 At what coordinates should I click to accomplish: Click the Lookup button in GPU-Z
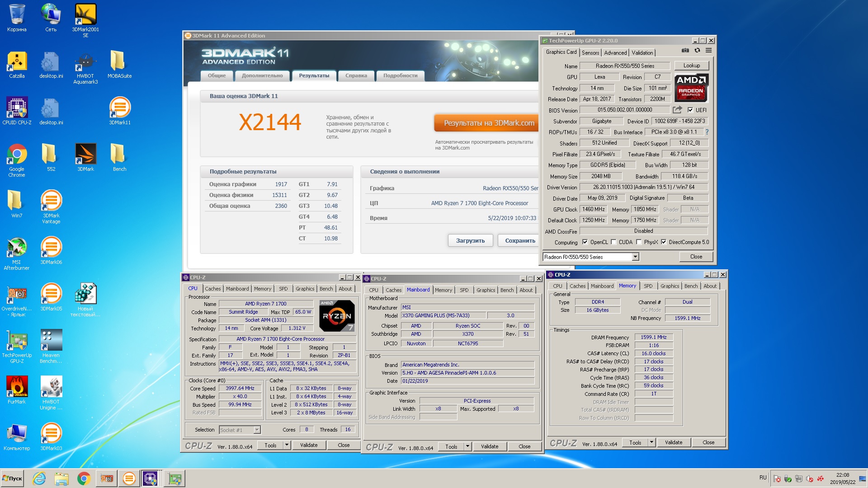click(x=691, y=66)
